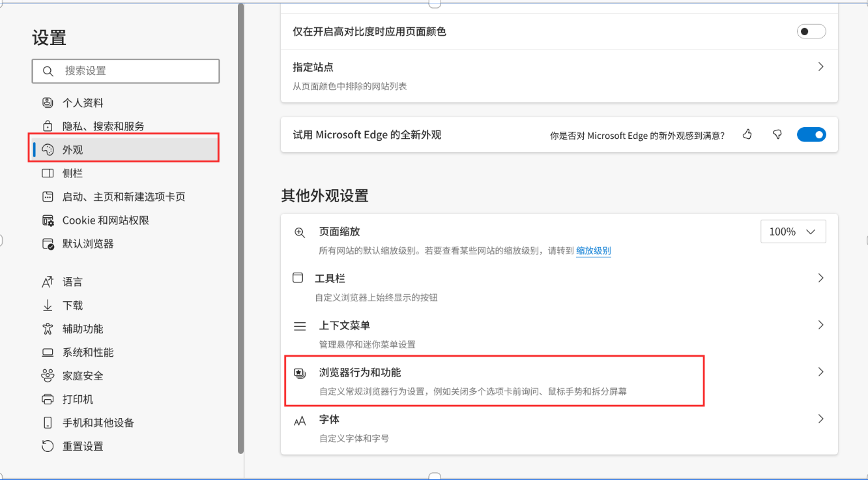This screenshot has width=868, height=480.
Task: Click the 重置设置 reset icon
Action: pyautogui.click(x=48, y=446)
